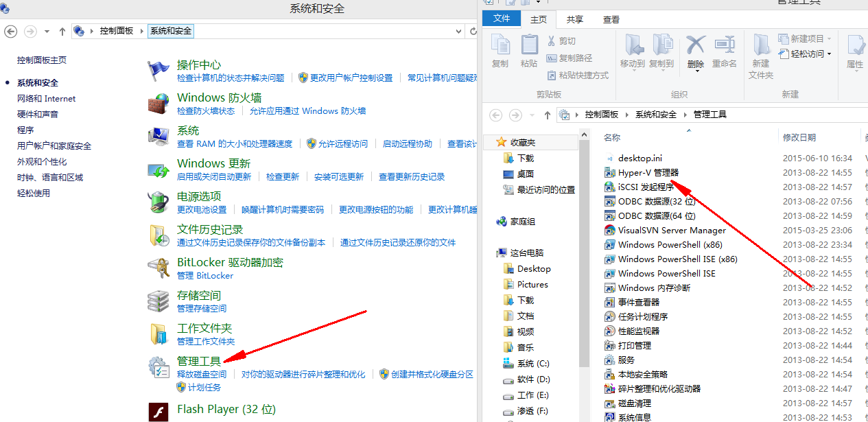Click the Back button in Control Panel window

point(10,31)
